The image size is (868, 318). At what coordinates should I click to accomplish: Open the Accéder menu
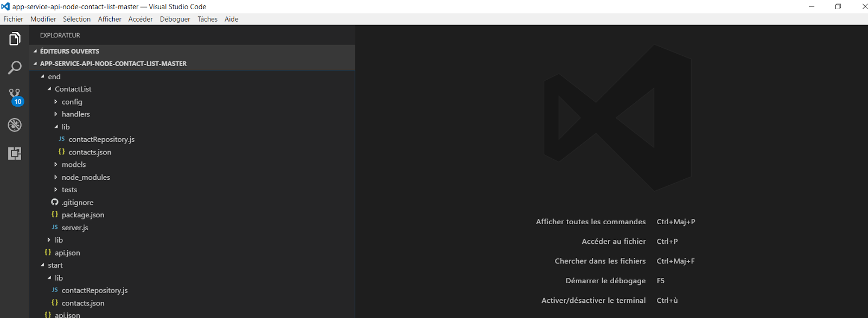click(x=141, y=19)
